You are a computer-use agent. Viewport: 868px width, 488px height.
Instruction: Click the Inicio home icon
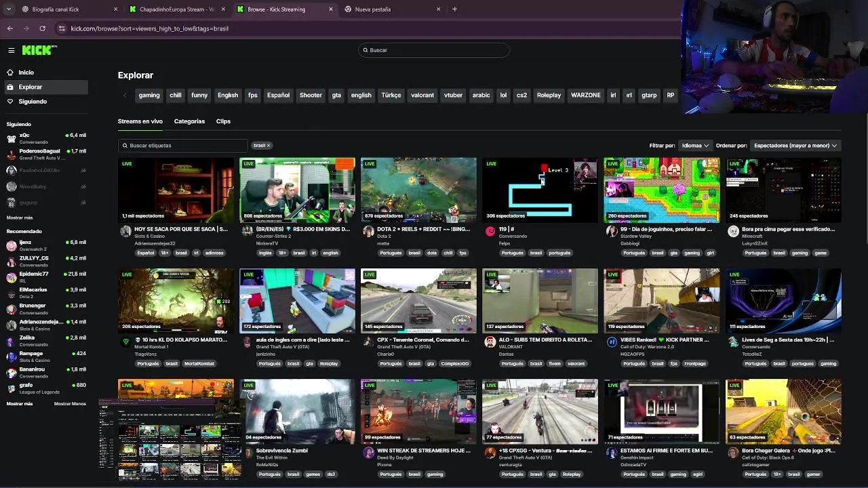10,73
